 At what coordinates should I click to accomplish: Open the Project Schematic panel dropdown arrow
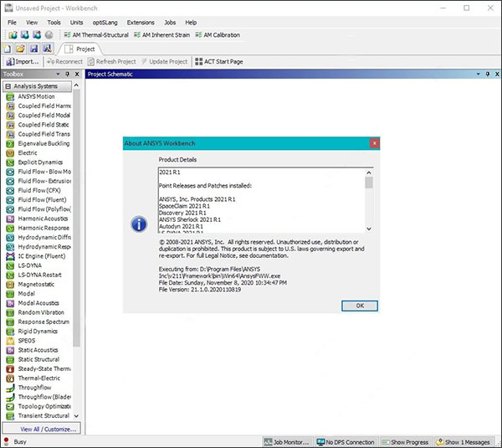[479, 74]
